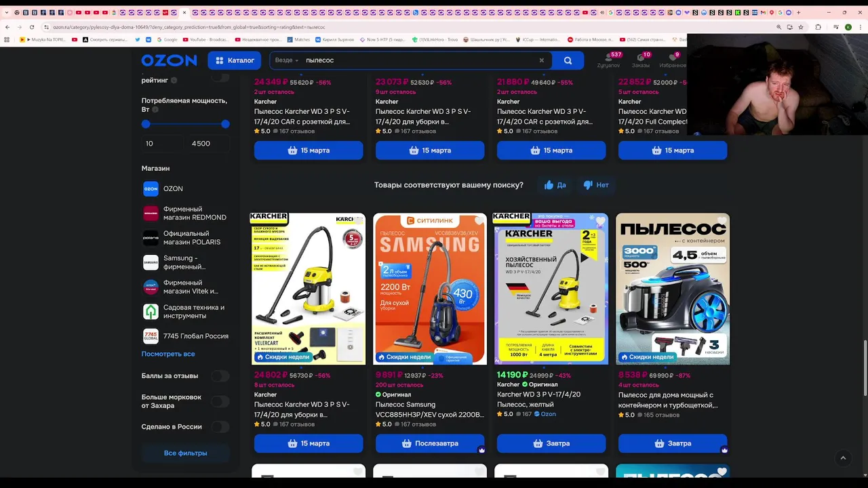The width and height of the screenshot is (868, 488).
Task: Toggle Больше морковок от Захара switch
Action: (220, 401)
